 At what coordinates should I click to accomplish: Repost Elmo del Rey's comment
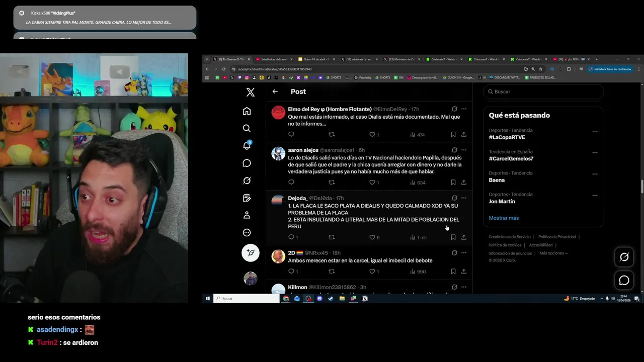(x=332, y=134)
